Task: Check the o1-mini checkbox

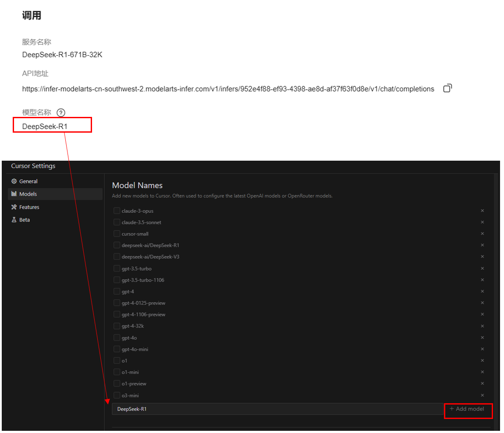Action: click(117, 372)
